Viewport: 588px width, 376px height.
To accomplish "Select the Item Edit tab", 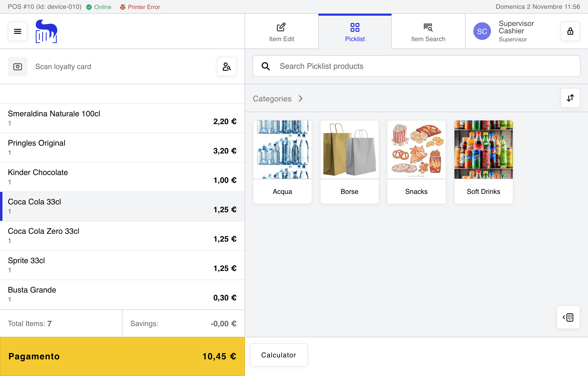I will pos(281,31).
